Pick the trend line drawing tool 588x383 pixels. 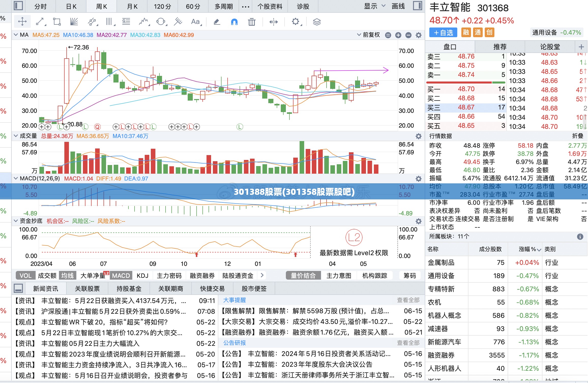click(40, 22)
